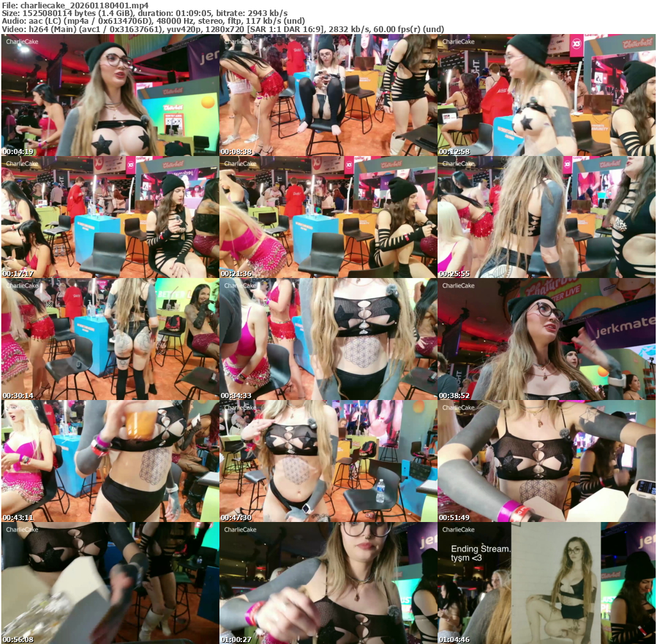Screen dimensions: 657x644
Task: Open the frame at timestamp 00:04:19
Action: (x=110, y=95)
